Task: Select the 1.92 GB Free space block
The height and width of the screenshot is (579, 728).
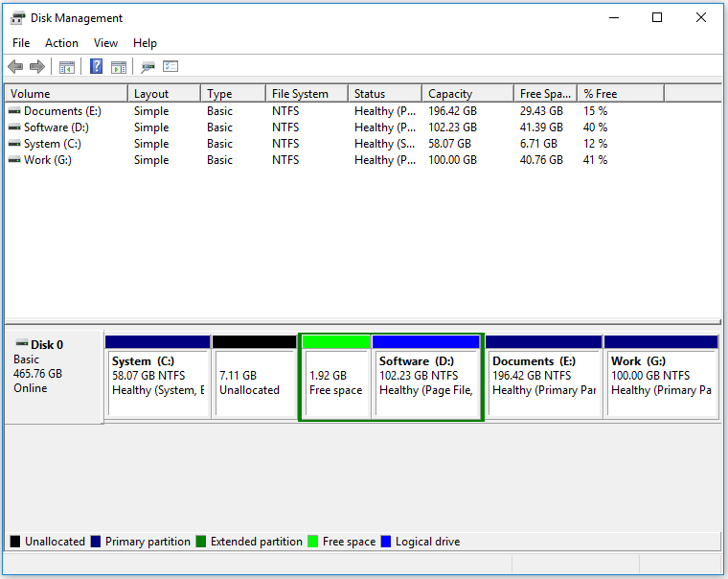Action: click(x=335, y=382)
